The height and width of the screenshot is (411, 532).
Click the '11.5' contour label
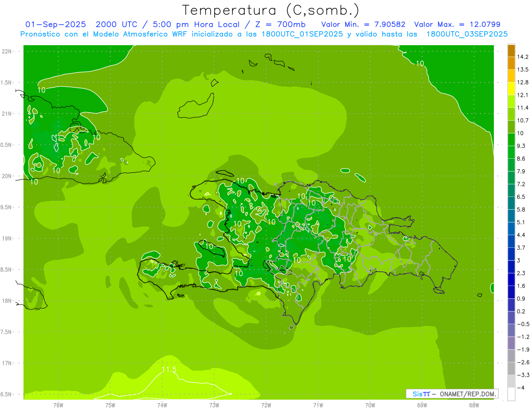click(x=169, y=369)
